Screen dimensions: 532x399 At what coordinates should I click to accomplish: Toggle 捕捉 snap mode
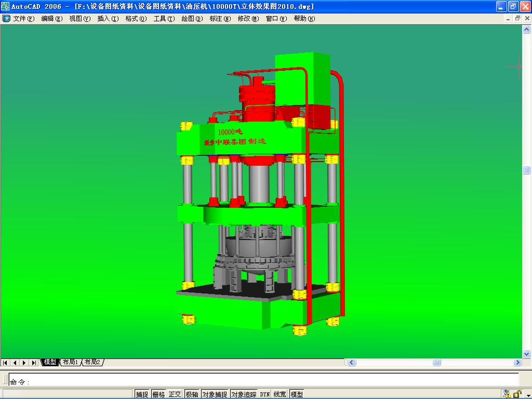pos(142,394)
